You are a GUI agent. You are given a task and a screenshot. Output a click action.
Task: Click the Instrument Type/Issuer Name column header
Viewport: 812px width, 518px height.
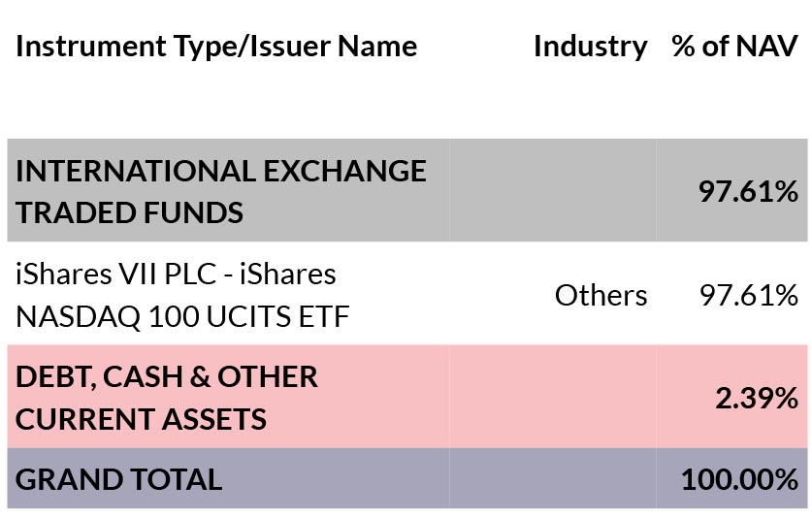216,47
